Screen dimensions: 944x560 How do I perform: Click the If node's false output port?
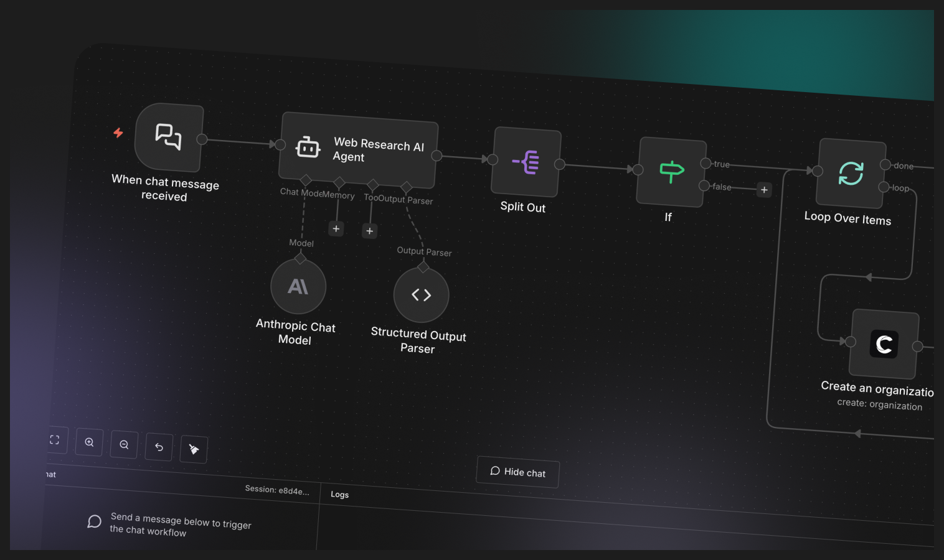[704, 185]
